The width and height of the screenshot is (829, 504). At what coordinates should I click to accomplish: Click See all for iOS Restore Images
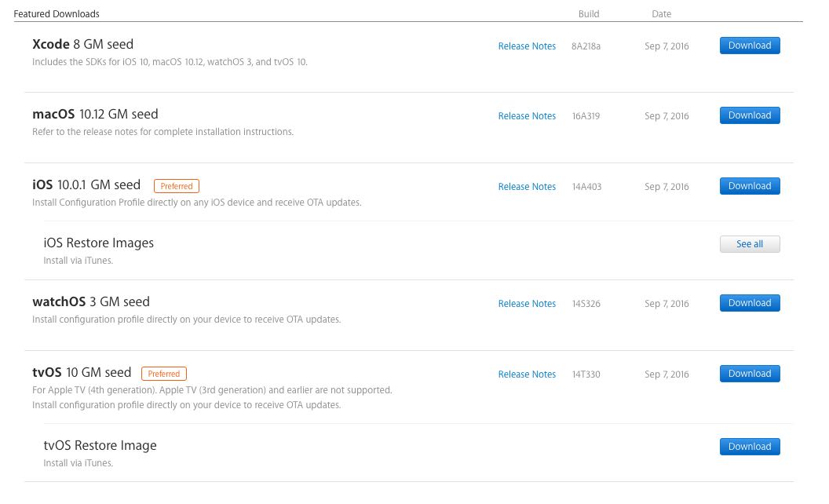coord(750,244)
